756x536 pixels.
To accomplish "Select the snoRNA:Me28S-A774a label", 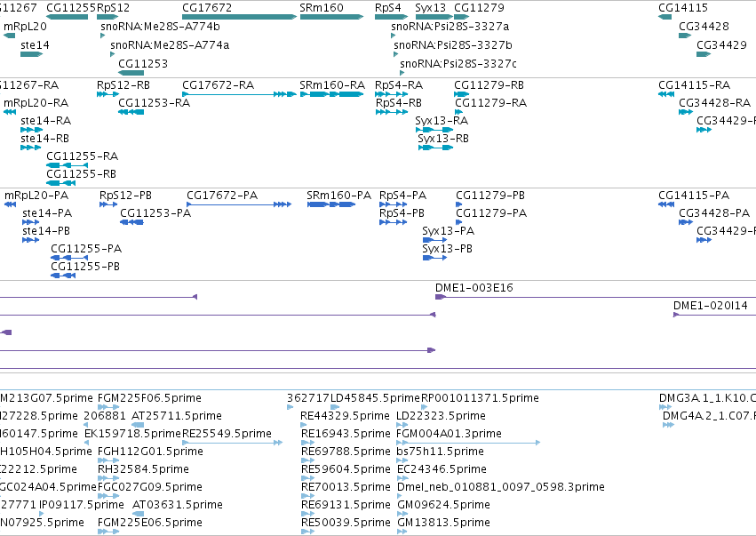I will point(170,44).
